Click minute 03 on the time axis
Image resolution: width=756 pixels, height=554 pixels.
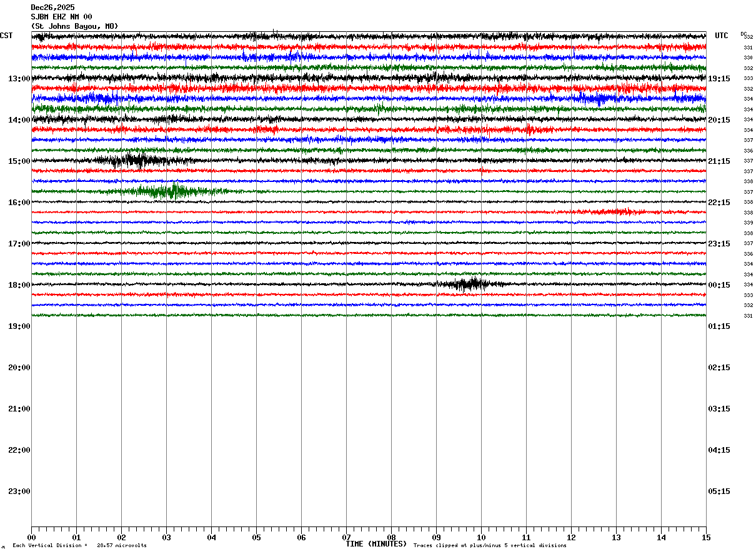[x=166, y=537]
